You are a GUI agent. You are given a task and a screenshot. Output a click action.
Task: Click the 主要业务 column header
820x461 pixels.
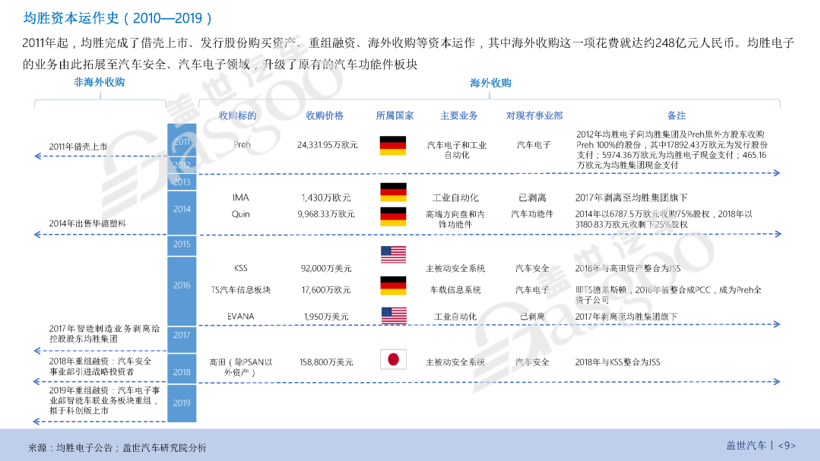(x=459, y=116)
